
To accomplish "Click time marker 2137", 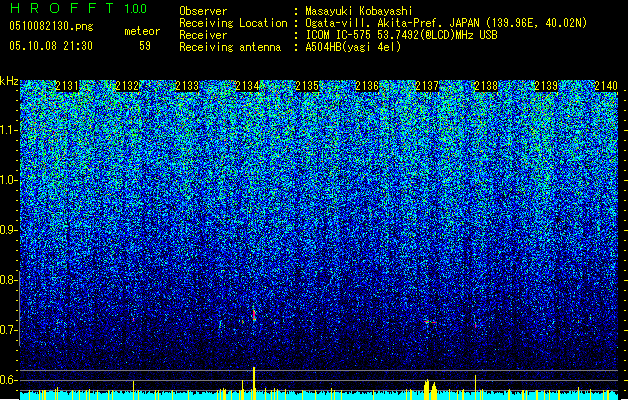I will point(427,86).
